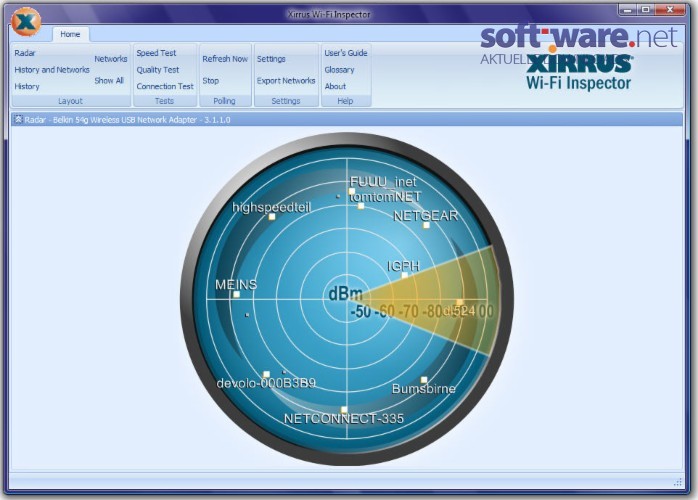This screenshot has height=500, width=698.
Task: Click the resize grip in status bar
Action: point(678,482)
